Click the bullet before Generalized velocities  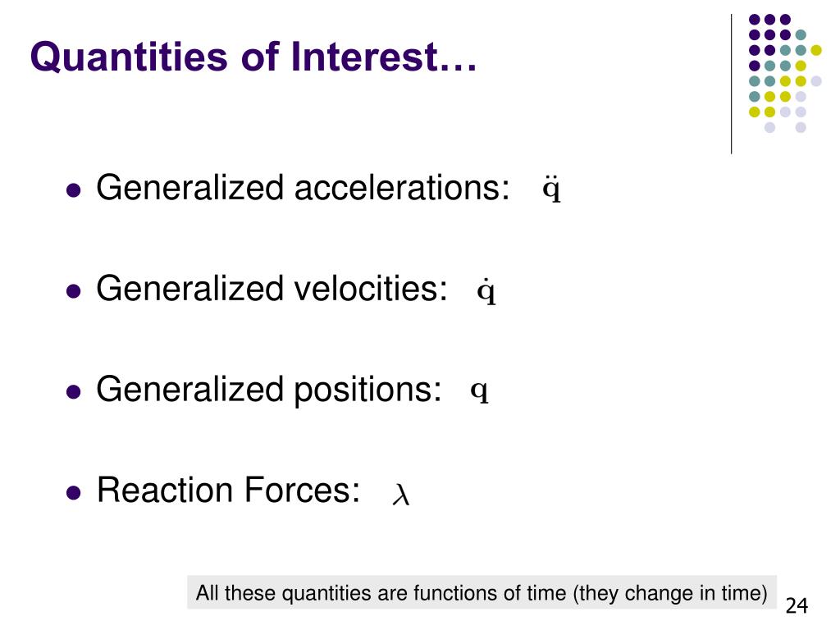[73, 291]
